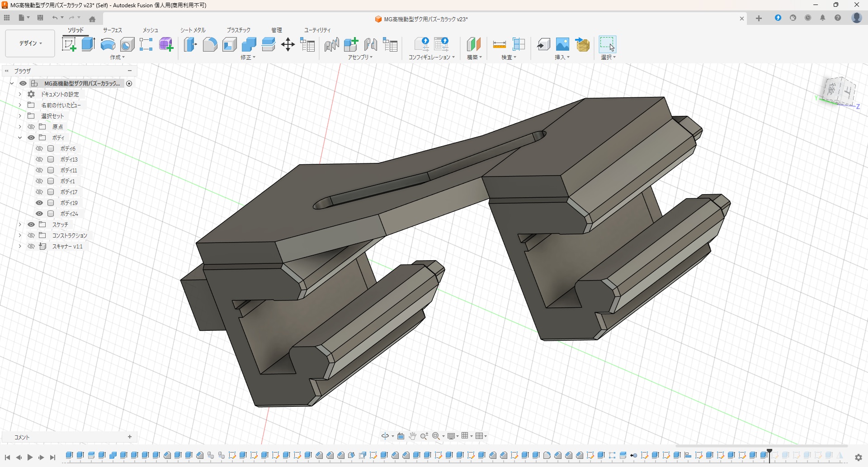Click the timeline play button
The width and height of the screenshot is (868, 467).
pos(30,457)
